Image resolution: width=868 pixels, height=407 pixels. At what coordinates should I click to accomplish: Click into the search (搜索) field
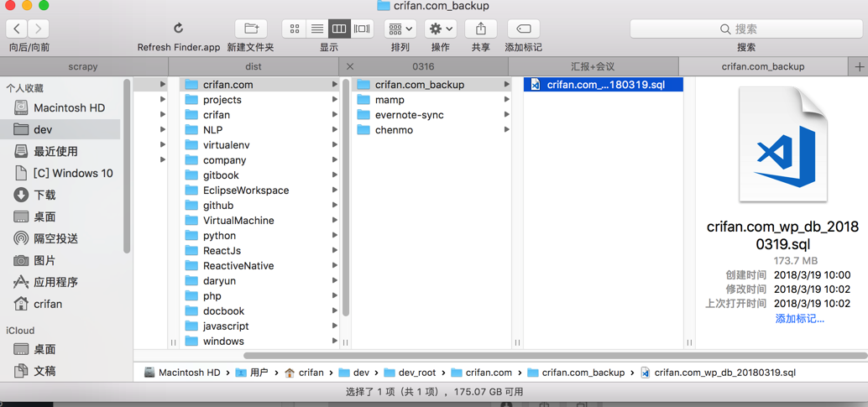(x=745, y=29)
